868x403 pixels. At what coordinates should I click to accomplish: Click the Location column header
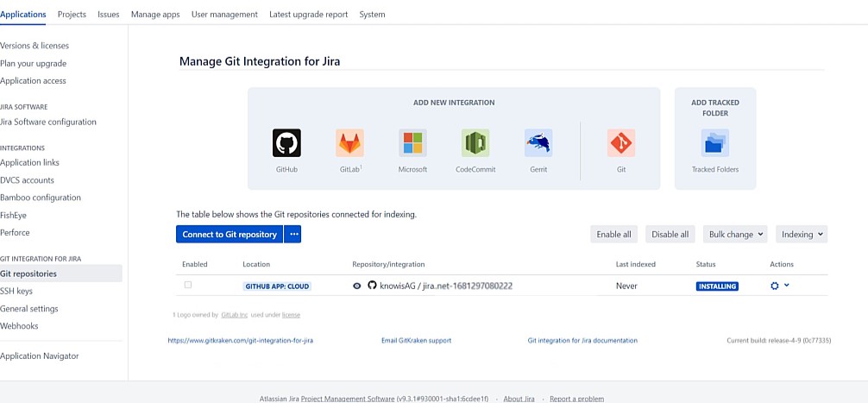tap(256, 265)
